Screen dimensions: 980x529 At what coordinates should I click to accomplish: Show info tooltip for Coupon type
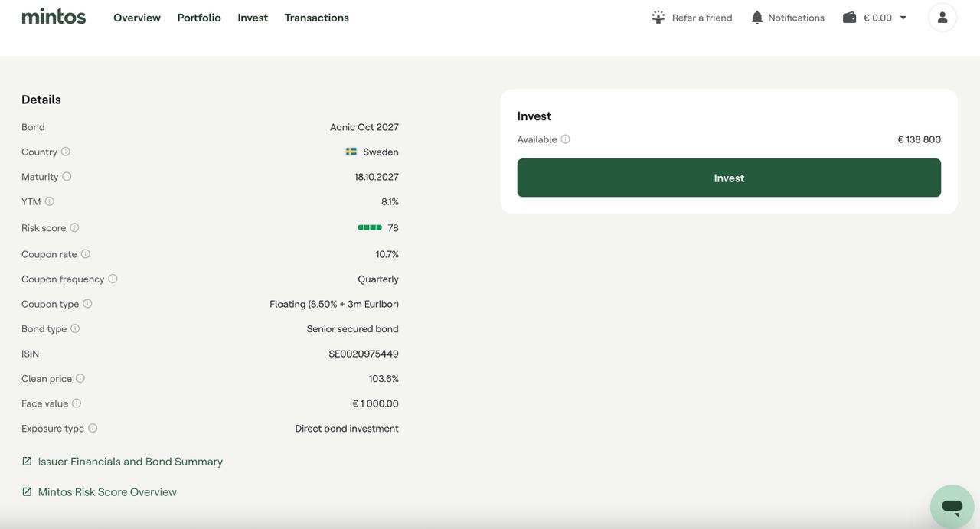click(x=87, y=303)
